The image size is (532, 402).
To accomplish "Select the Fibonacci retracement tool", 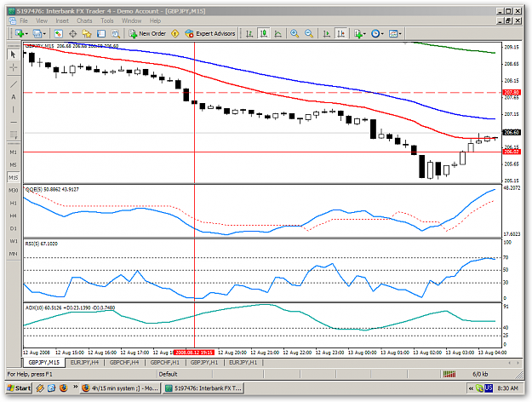I will (14, 135).
